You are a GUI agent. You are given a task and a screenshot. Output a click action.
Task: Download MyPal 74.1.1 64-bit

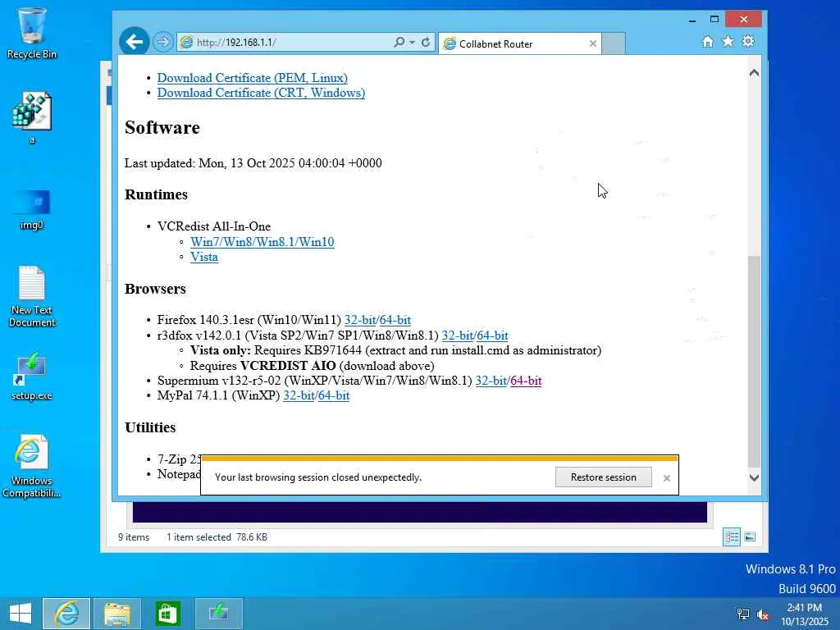click(x=334, y=395)
